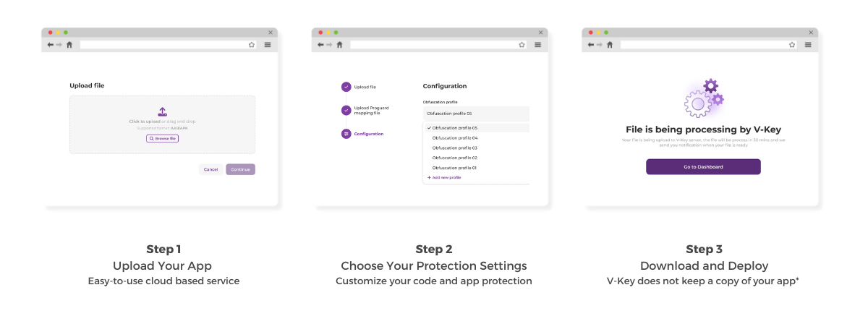Screen dimensions: 868x311
Task: Open the Obfuscation profile dropdown field
Action: (x=475, y=114)
